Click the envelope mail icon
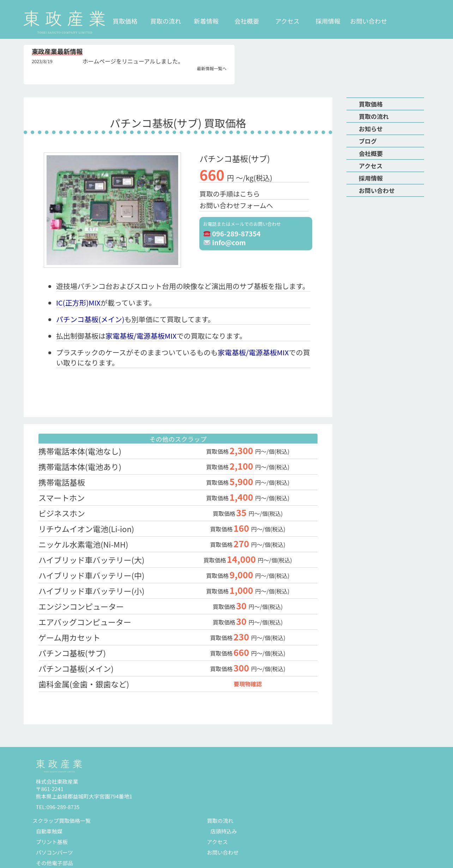453x868 pixels. (207, 243)
